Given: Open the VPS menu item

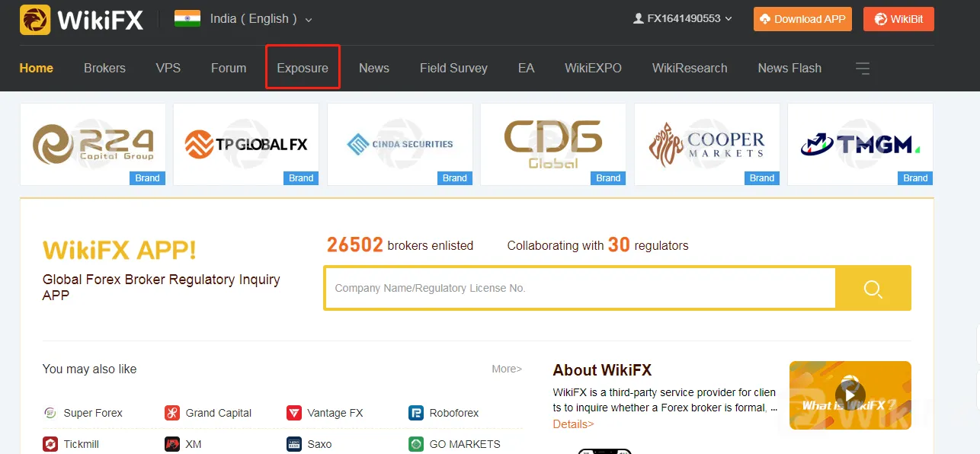Looking at the screenshot, I should [x=168, y=68].
